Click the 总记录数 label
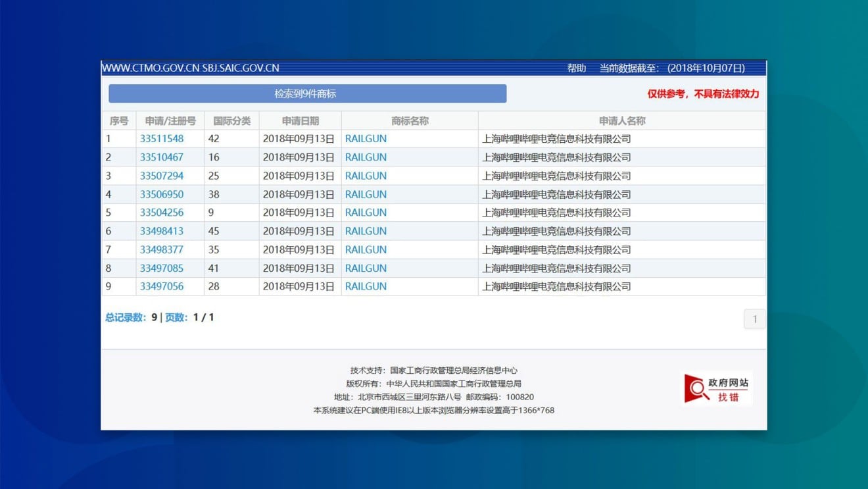This screenshot has height=489, width=868. click(x=126, y=317)
